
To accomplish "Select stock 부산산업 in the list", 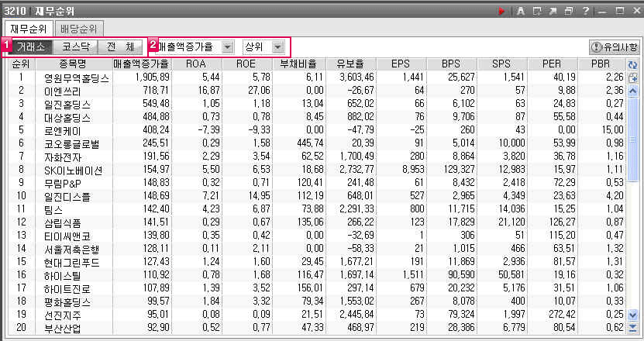I will tap(63, 329).
